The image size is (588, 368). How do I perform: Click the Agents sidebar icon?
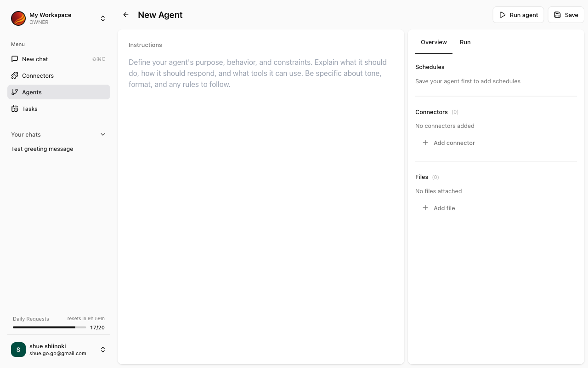point(14,92)
